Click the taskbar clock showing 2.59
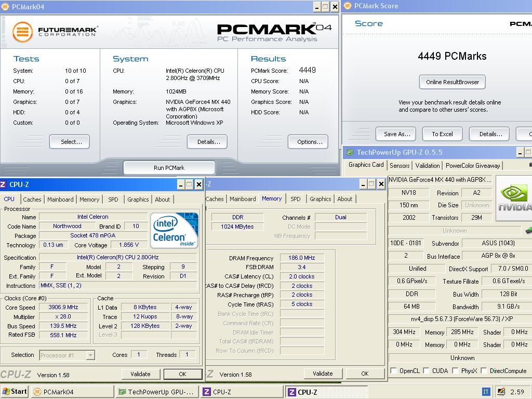The height and width of the screenshot is (399, 532). (517, 392)
